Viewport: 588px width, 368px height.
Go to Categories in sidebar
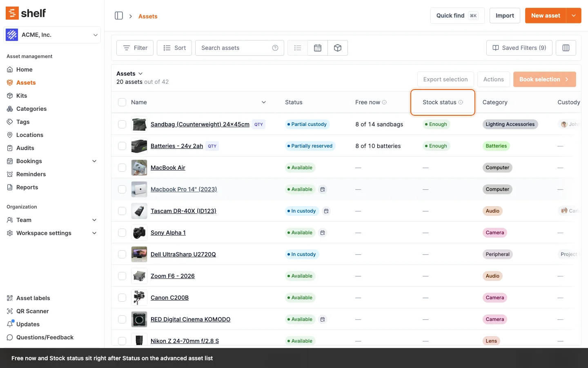[52, 109]
